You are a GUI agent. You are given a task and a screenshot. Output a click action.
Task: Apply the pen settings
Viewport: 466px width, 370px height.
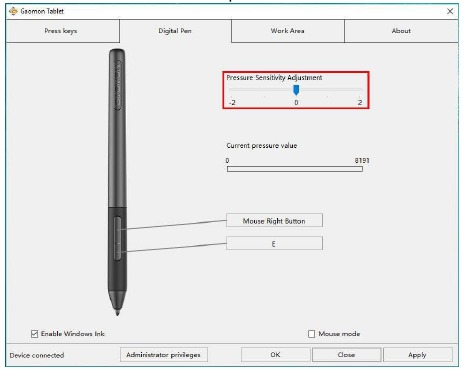coord(418,355)
